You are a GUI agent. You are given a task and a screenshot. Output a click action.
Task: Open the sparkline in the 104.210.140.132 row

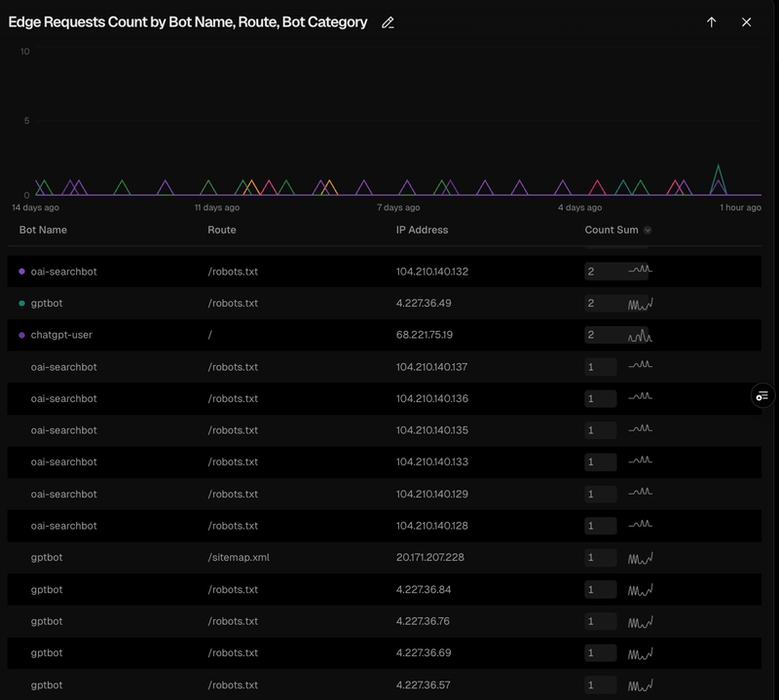[x=641, y=270]
